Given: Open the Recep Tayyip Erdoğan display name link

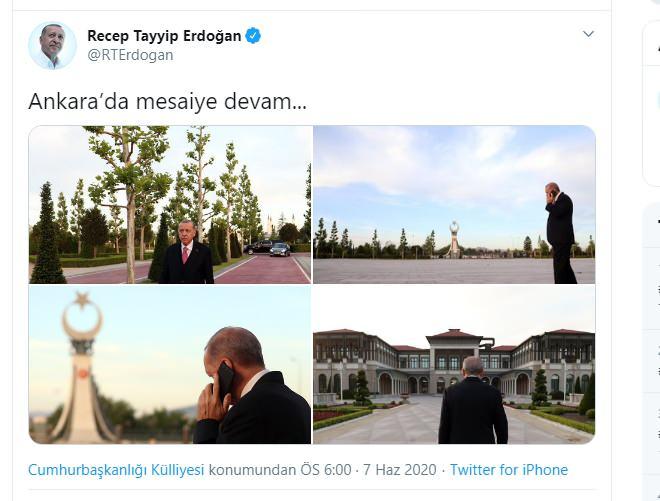Looking at the screenshot, I should click(x=164, y=36).
